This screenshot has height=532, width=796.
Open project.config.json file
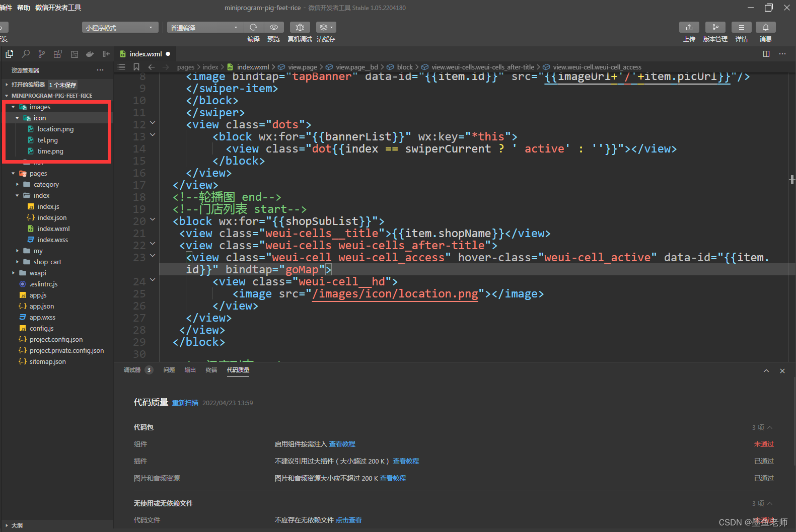[56, 339]
